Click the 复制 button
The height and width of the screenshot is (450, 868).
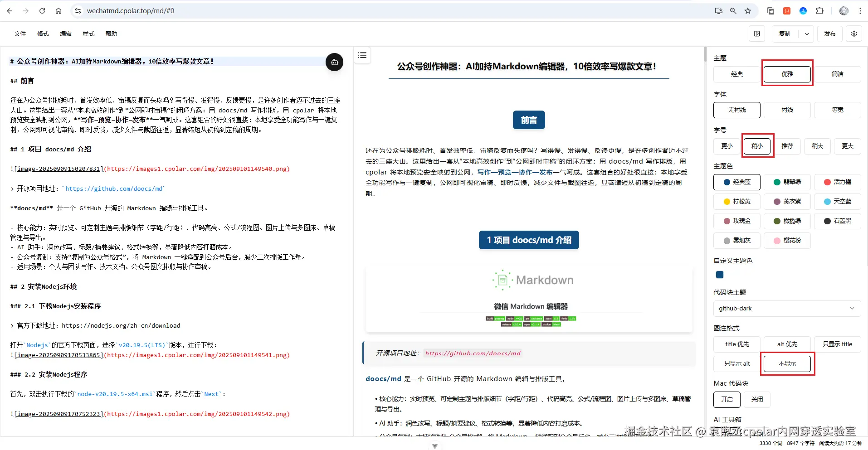click(x=785, y=34)
